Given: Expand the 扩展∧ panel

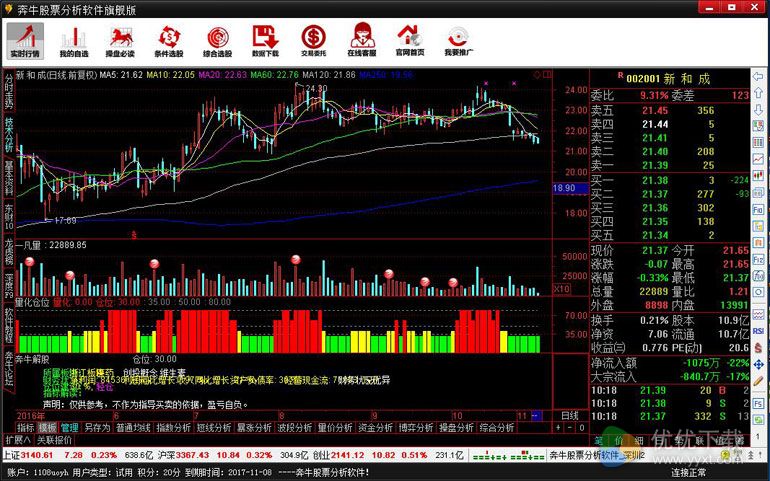Looking at the screenshot, I should point(18,440).
